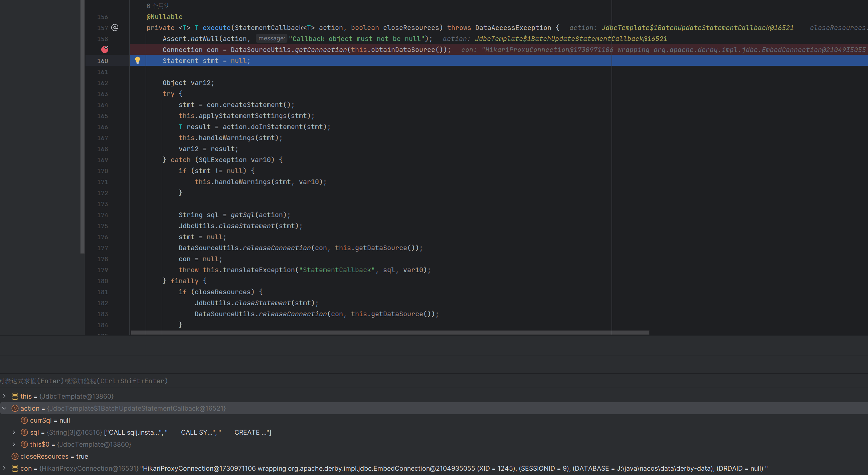Click the 'this' variable stack icon
The image size is (868, 475).
[x=15, y=396]
